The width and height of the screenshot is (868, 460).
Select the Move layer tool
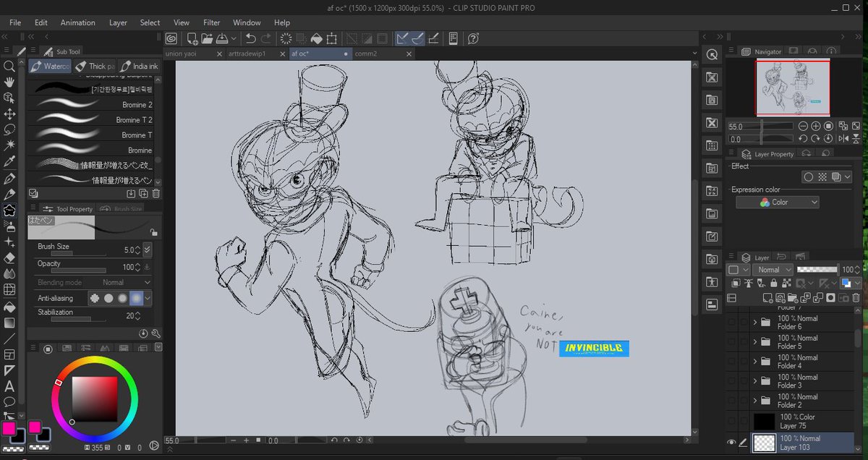point(9,114)
